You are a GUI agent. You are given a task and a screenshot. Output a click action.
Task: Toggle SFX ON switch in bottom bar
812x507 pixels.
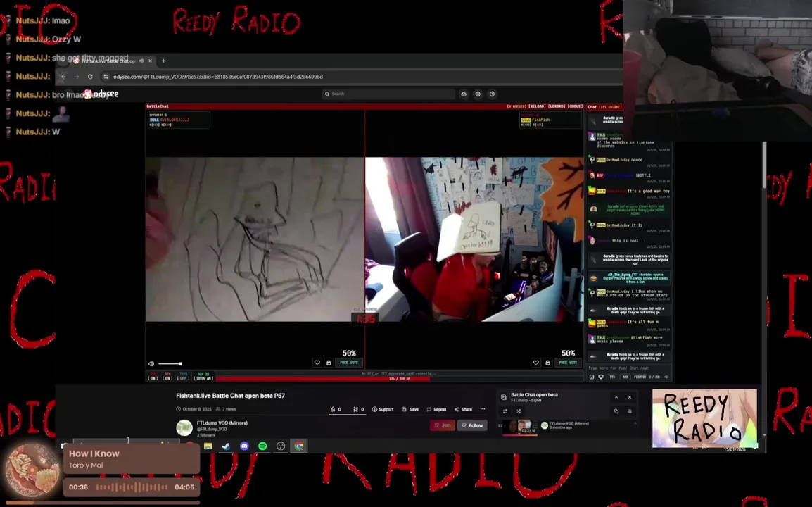(167, 376)
